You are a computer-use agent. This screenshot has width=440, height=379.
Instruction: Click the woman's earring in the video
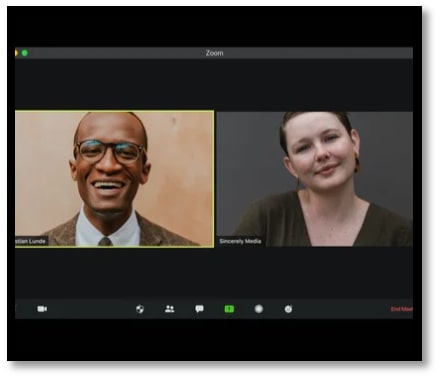[357, 165]
